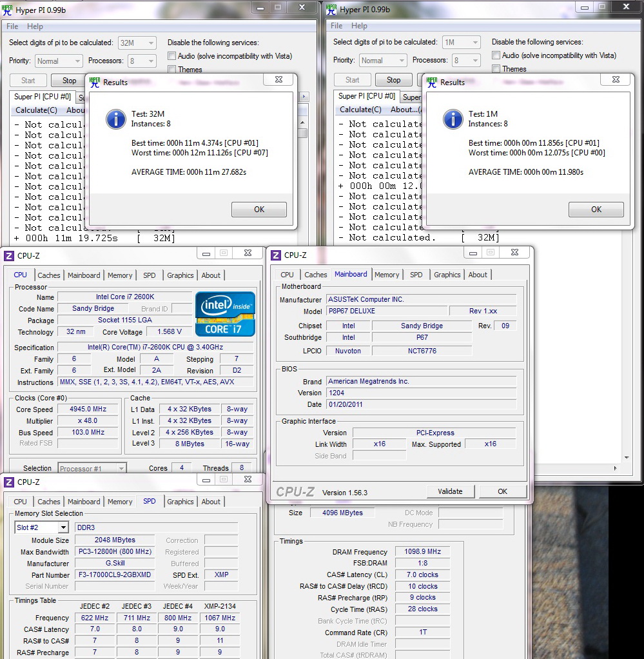This screenshot has height=659, width=644.
Task: Click tab scroll right arrow in left Hyper PI
Action: (x=304, y=97)
